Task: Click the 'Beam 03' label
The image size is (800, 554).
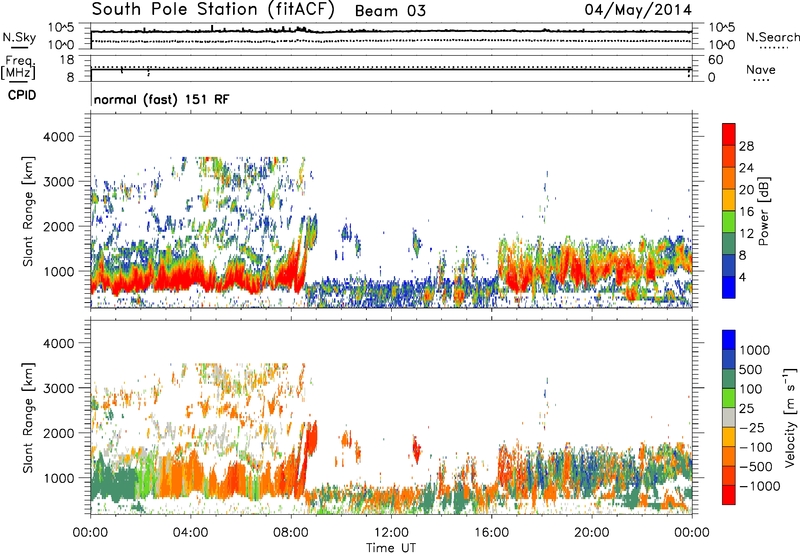Action: tap(390, 11)
